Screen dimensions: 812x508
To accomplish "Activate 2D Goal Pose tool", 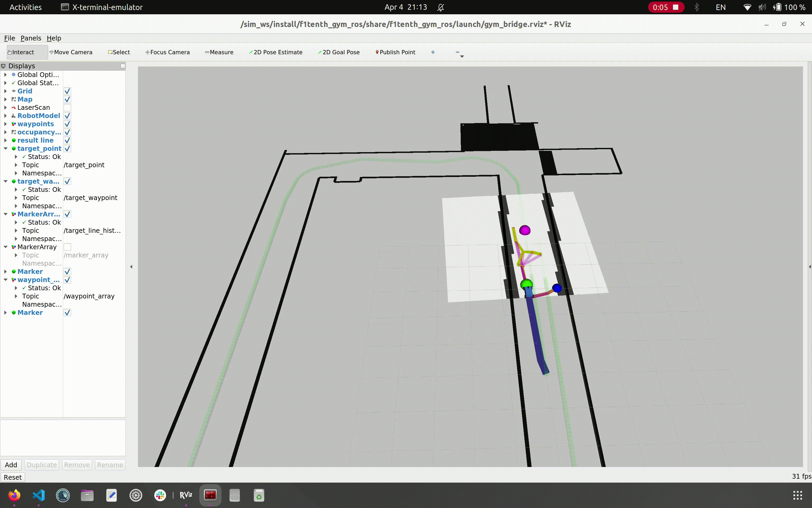I will [339, 52].
